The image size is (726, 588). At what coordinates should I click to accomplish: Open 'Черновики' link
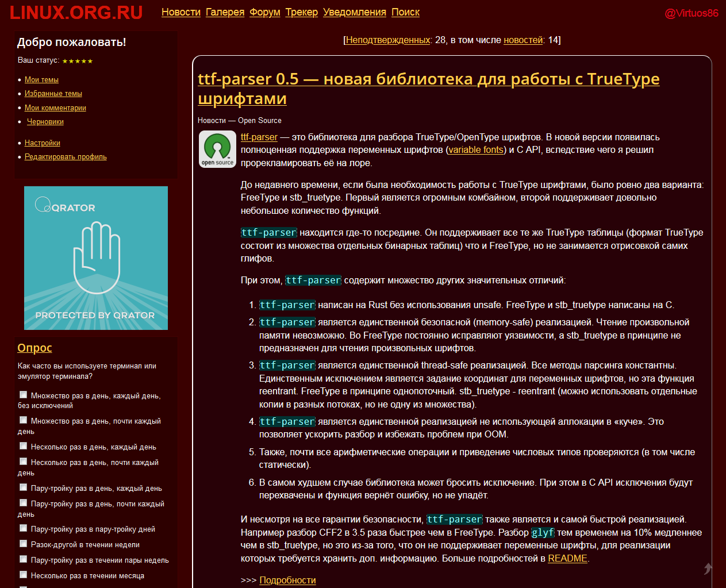pos(45,122)
